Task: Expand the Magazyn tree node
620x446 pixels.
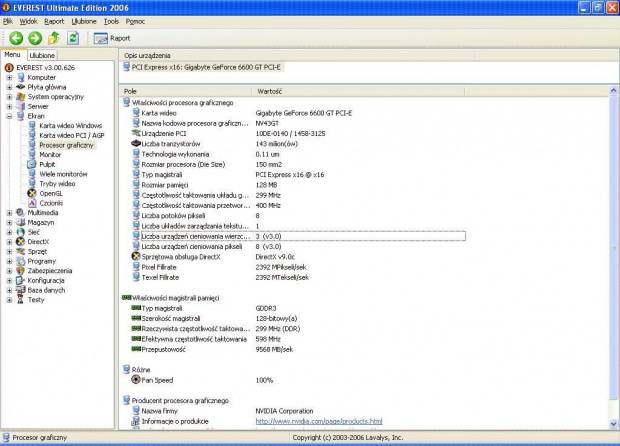Action: point(9,223)
